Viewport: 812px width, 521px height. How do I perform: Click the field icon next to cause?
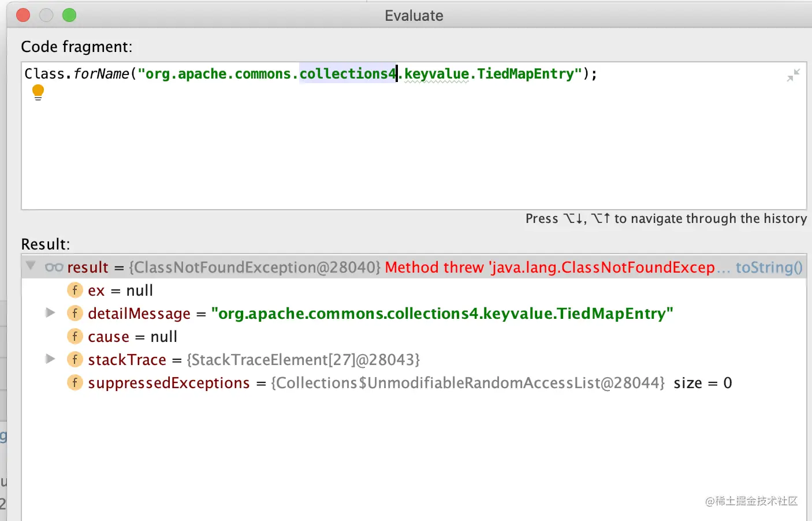click(75, 336)
